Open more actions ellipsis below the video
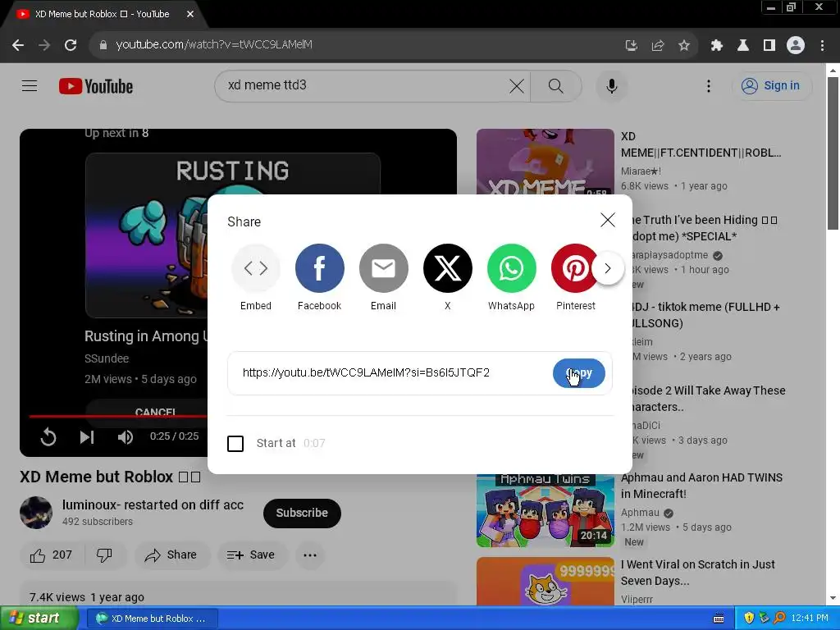The width and height of the screenshot is (840, 630). click(x=309, y=555)
